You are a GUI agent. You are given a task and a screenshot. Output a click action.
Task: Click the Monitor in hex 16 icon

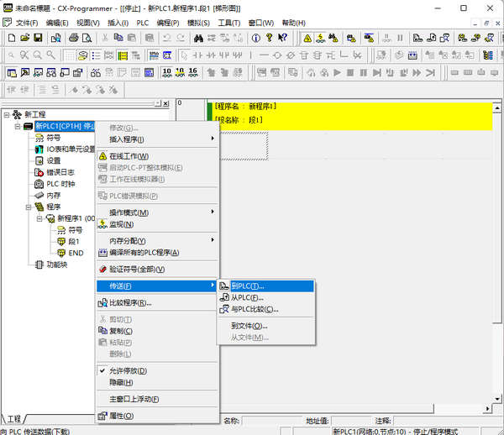(193, 73)
